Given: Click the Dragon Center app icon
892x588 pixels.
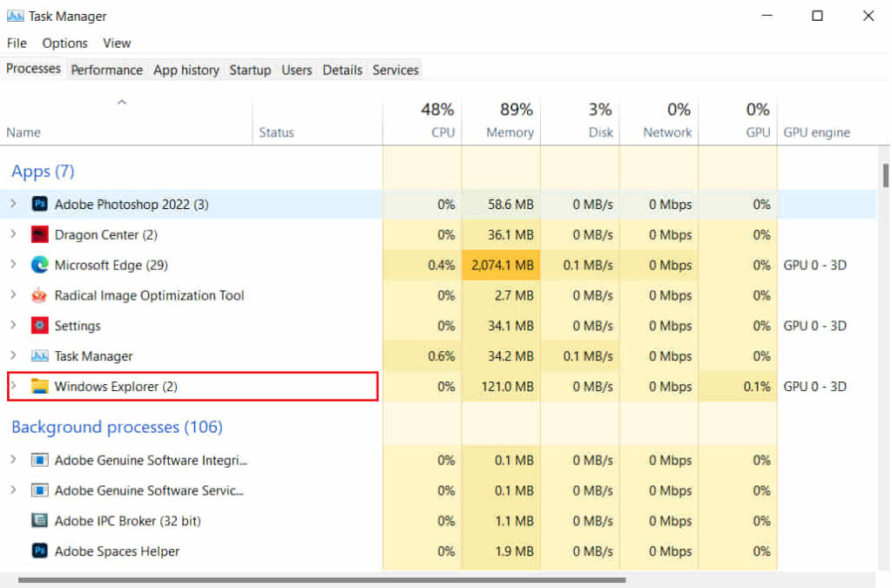Looking at the screenshot, I should coord(39,234).
